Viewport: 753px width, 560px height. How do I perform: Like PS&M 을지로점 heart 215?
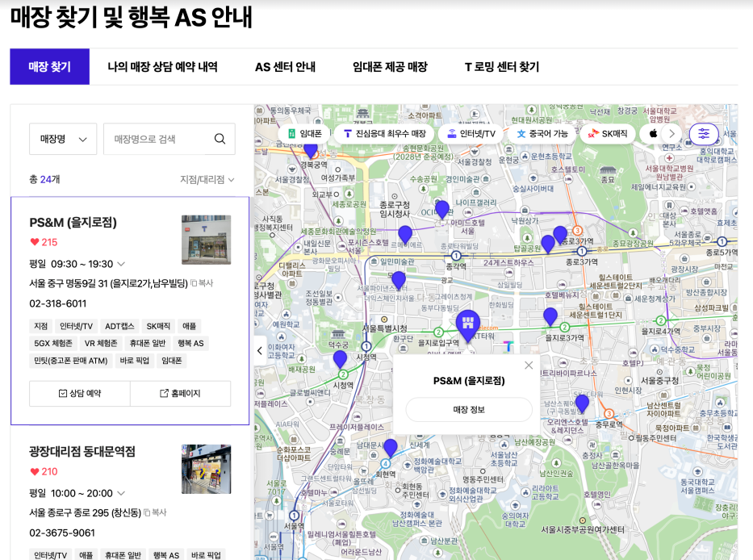click(44, 242)
